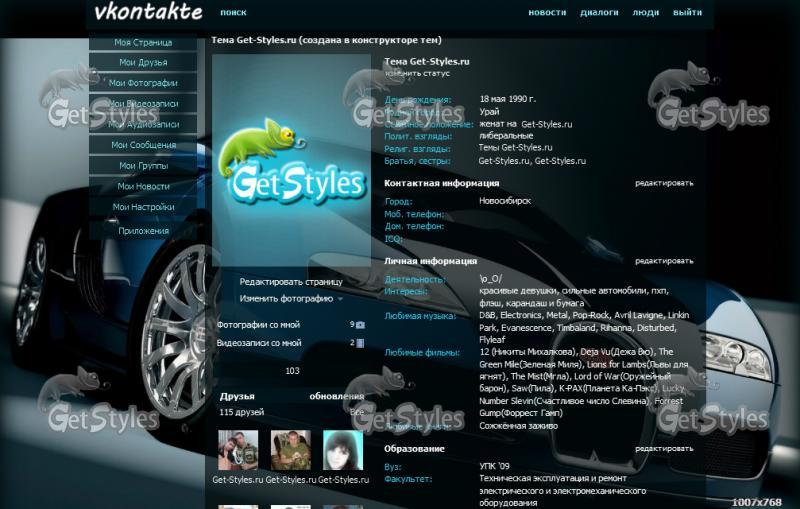Screen dimensions: 800x509
Task: Click the vkontakte logo in header
Action: click(147, 12)
